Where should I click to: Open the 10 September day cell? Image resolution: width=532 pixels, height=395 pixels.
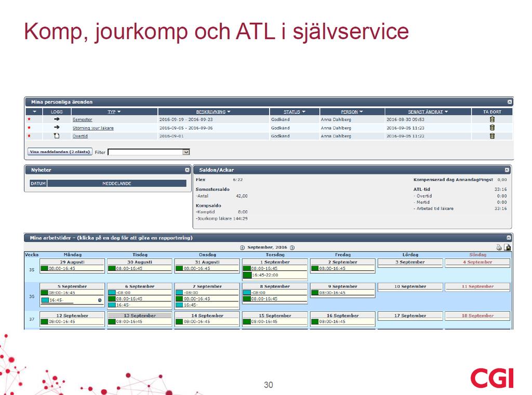410,287
